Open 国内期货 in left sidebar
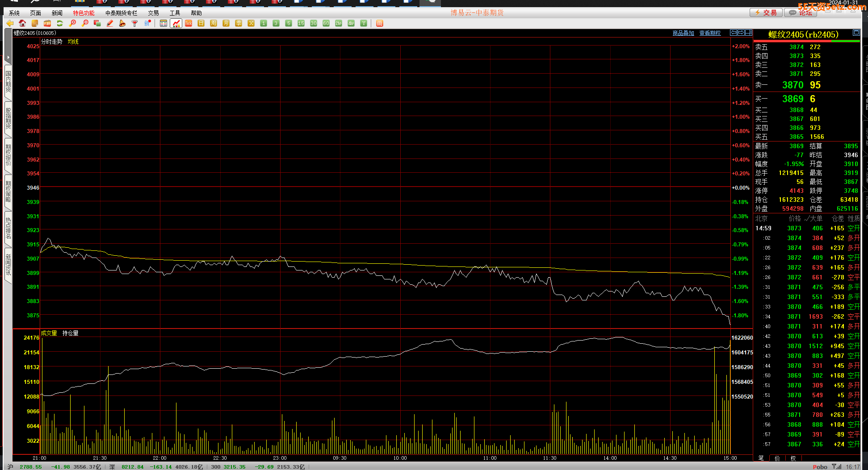Viewport: 868px width, 470px height. [x=8, y=81]
